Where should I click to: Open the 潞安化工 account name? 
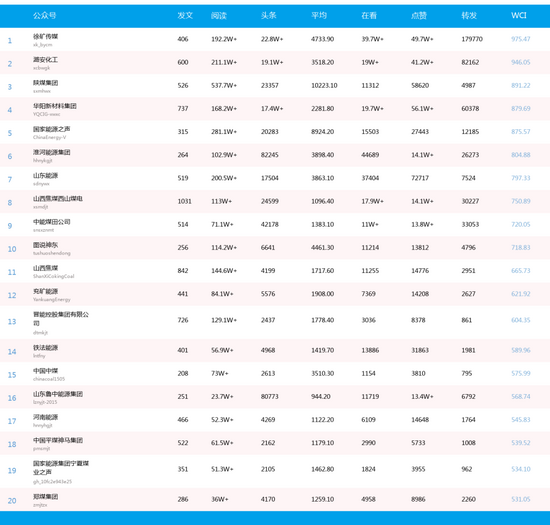[x=46, y=60]
